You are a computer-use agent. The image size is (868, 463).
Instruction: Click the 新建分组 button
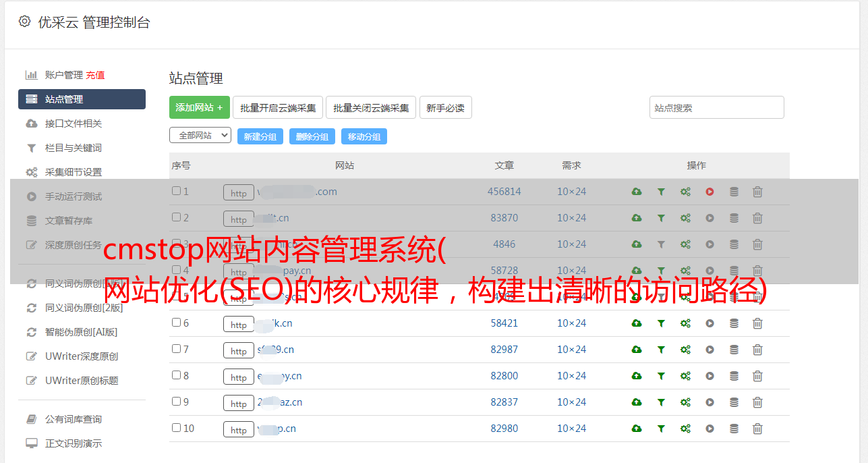[x=260, y=136]
